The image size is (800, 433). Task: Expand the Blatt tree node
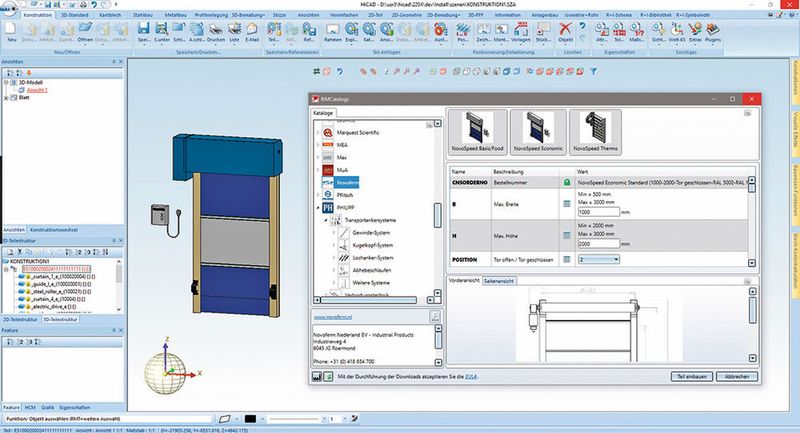pos(6,97)
